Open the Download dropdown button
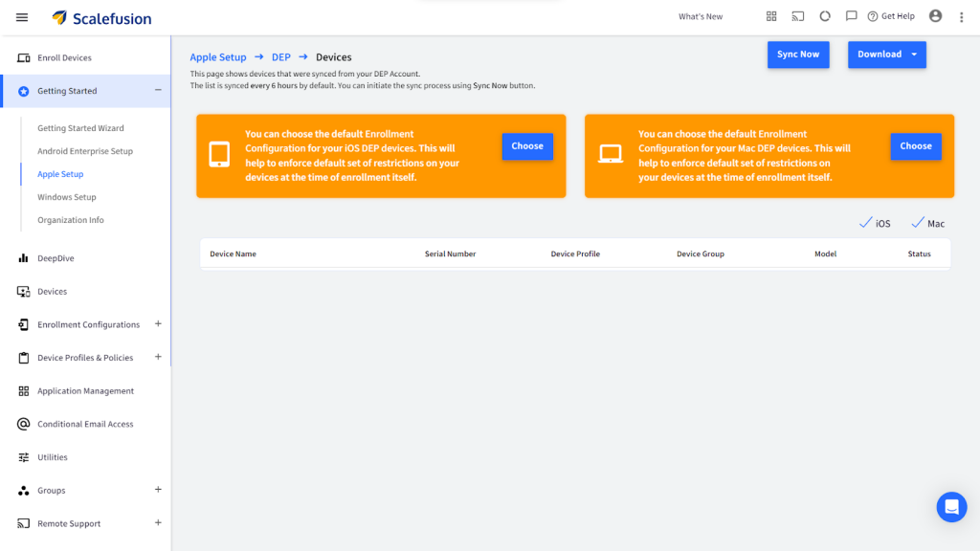Screen dimensions: 980x551 click(887, 55)
